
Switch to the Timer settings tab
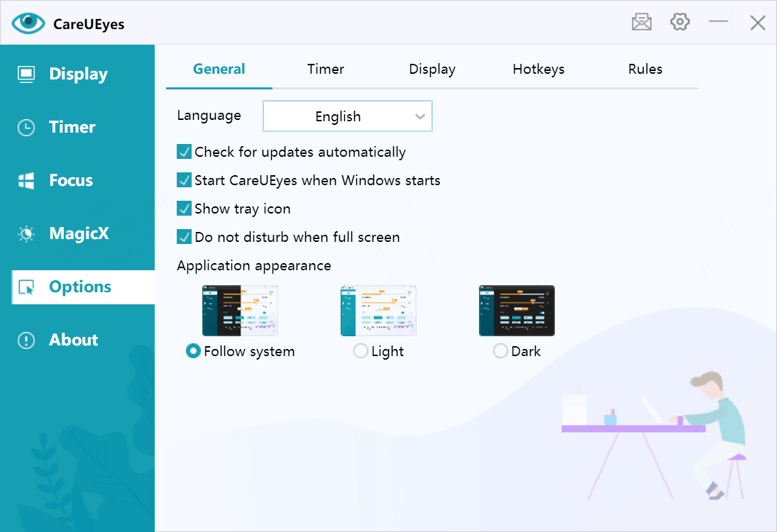[325, 69]
